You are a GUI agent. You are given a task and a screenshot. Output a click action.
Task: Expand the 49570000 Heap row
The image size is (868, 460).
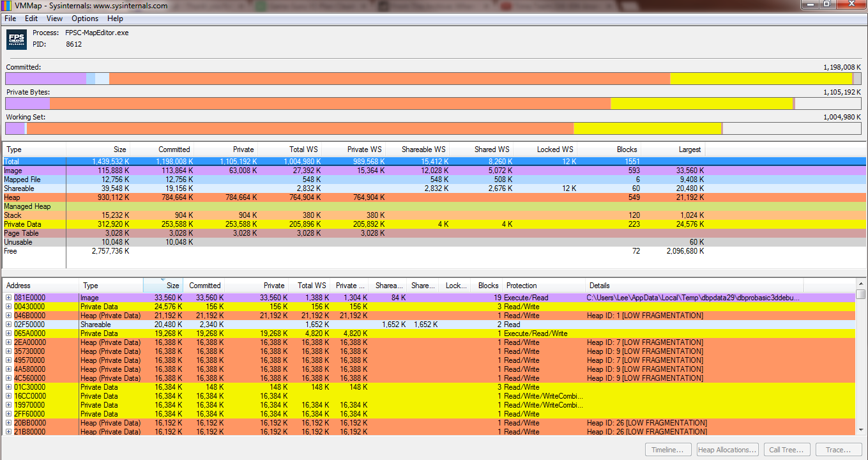[9, 360]
